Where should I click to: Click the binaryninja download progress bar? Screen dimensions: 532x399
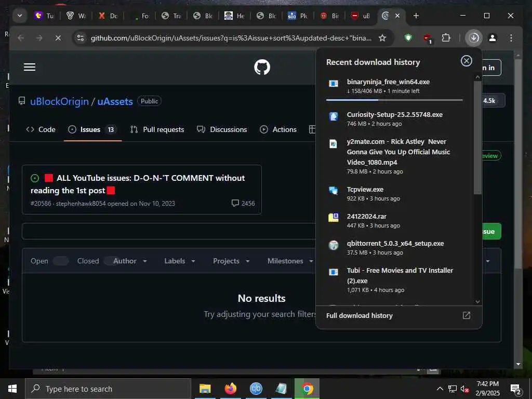(x=394, y=100)
